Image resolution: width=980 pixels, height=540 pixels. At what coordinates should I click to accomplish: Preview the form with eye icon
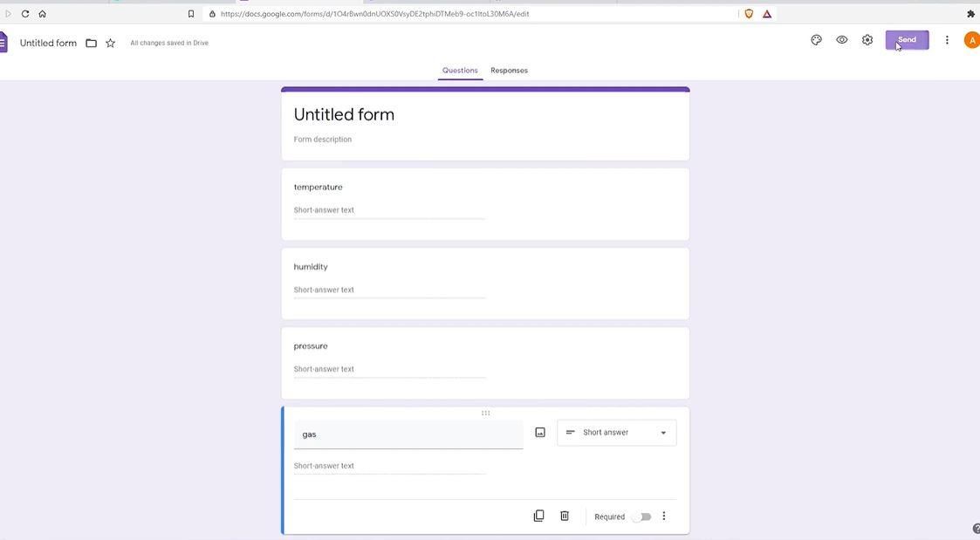click(842, 40)
